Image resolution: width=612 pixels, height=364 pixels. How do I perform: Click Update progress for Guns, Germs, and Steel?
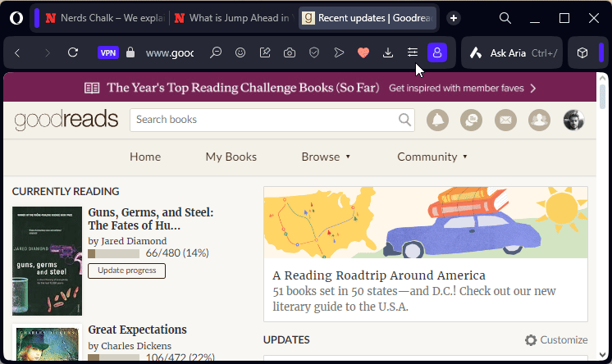pos(126,271)
